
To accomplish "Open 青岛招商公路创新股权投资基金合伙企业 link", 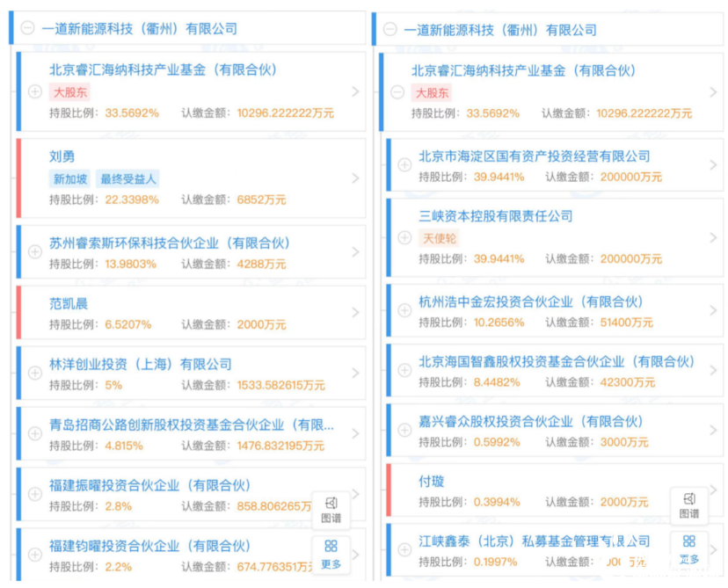I will [x=192, y=425].
